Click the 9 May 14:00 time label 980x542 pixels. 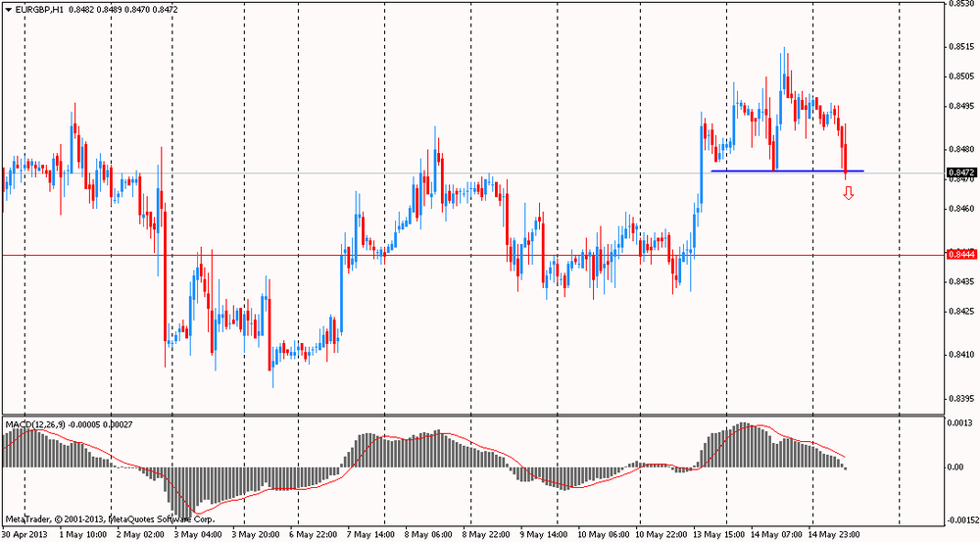point(543,535)
